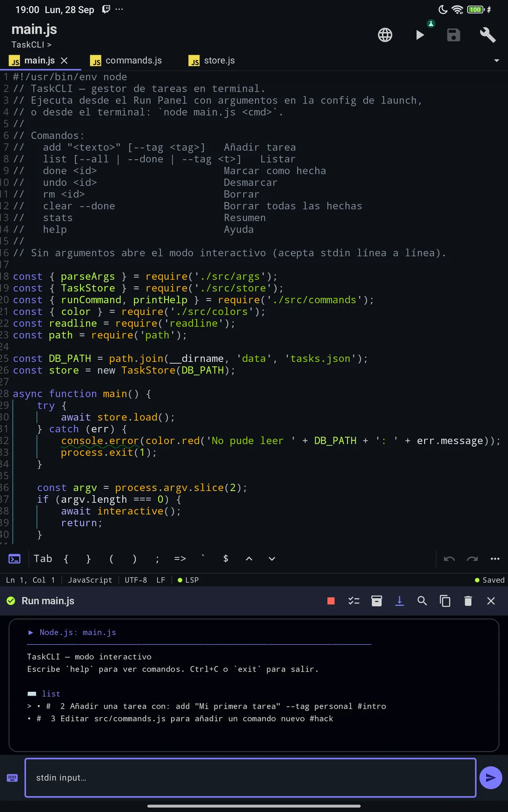This screenshot has height=812, width=508.
Task: Save the file with the floppy disk icon
Action: coord(453,35)
